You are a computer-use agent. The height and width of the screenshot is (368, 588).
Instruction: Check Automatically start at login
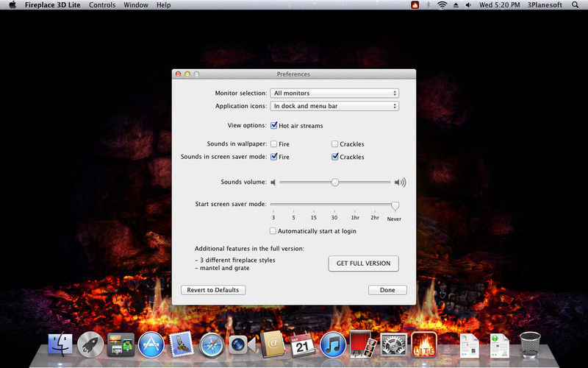273,231
